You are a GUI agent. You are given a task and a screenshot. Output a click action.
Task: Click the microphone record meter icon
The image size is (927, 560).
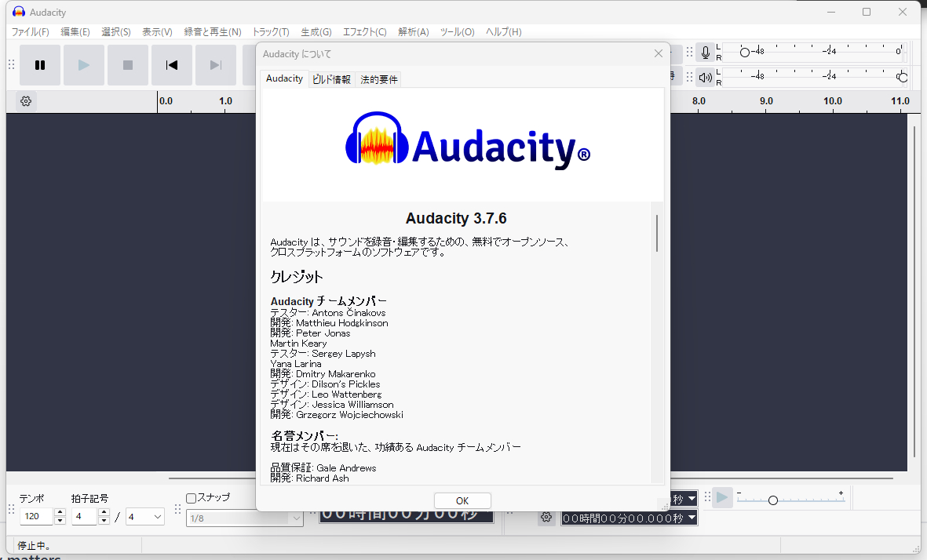[x=706, y=53]
